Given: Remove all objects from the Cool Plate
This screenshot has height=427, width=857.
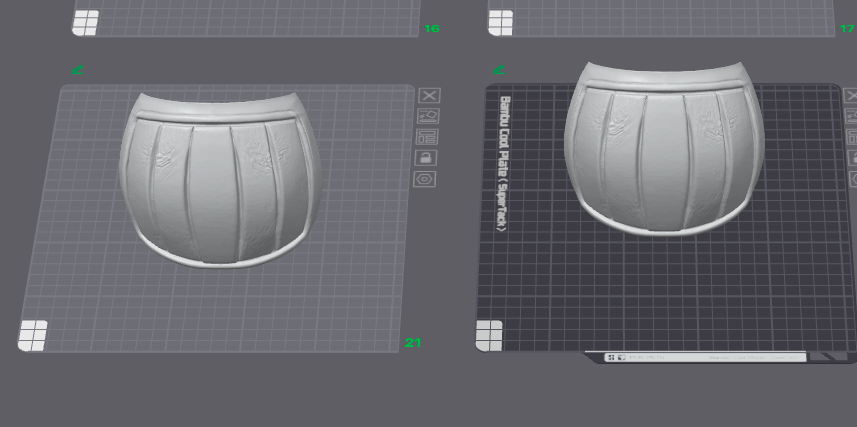Looking at the screenshot, I should coord(851,96).
